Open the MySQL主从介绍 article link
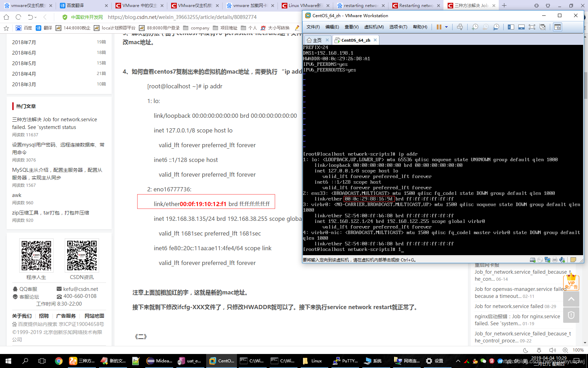The width and height of the screenshot is (588, 368). [57, 174]
